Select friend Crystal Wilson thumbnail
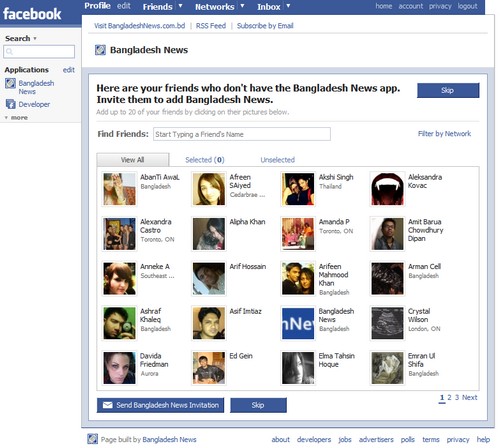This screenshot has height=448, width=500. pos(387,323)
